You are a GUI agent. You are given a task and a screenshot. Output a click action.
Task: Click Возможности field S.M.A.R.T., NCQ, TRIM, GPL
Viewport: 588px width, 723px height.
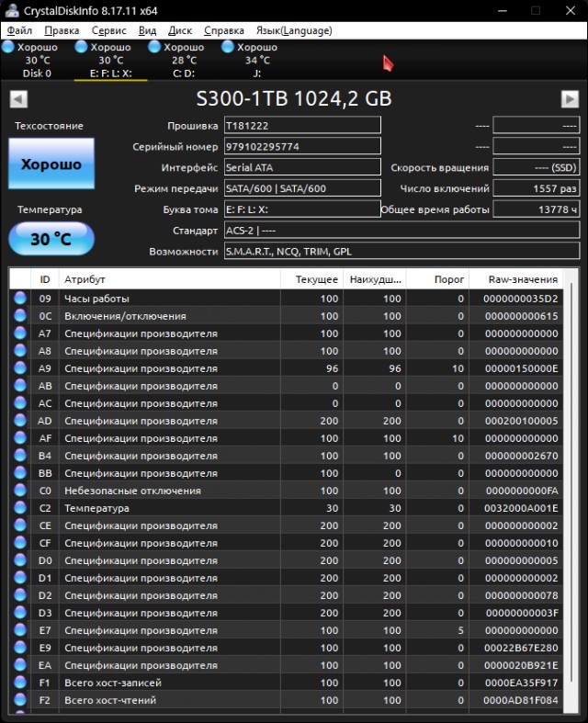401,252
